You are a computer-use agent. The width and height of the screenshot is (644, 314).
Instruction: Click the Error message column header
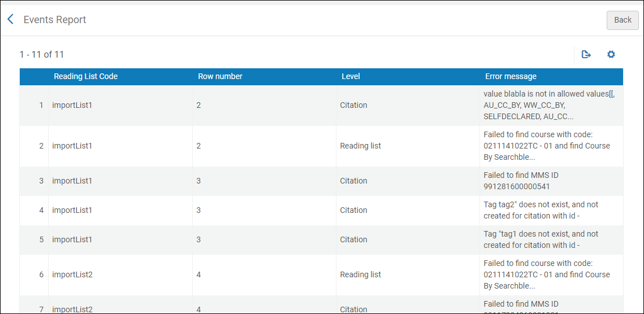pos(511,76)
